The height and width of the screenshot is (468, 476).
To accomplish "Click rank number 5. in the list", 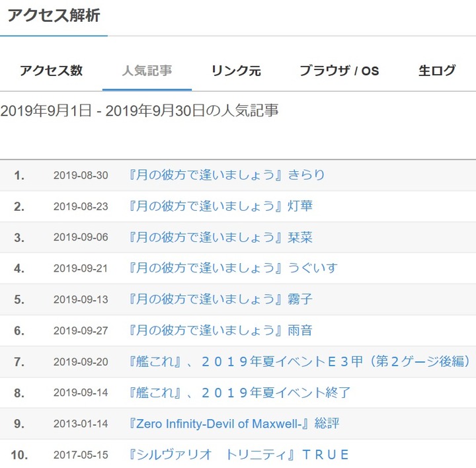I will 19,299.
